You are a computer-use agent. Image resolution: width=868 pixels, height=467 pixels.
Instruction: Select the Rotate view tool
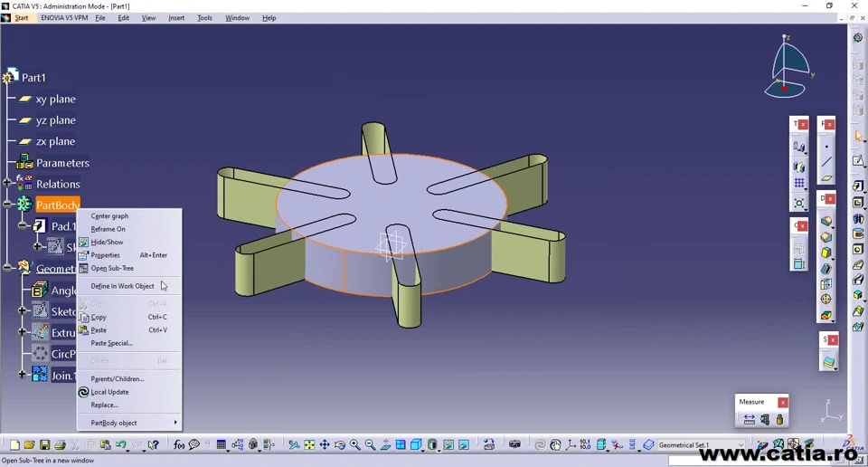click(x=340, y=445)
